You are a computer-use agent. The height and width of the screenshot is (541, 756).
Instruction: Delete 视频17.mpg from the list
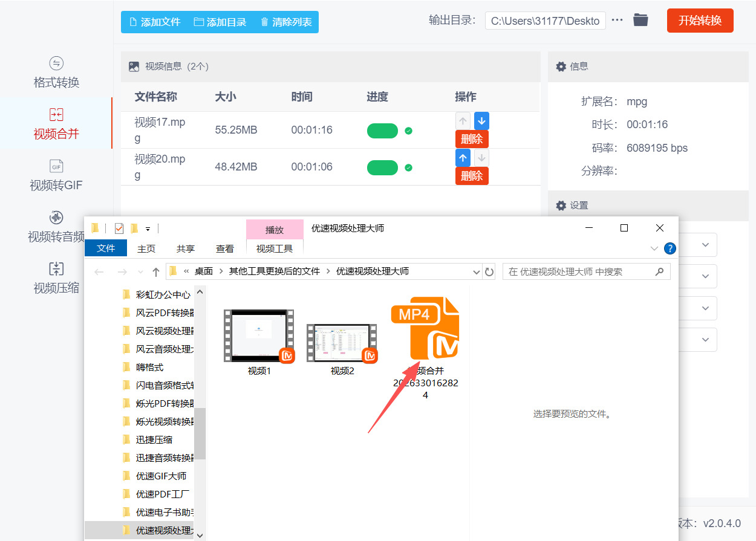[x=472, y=139]
